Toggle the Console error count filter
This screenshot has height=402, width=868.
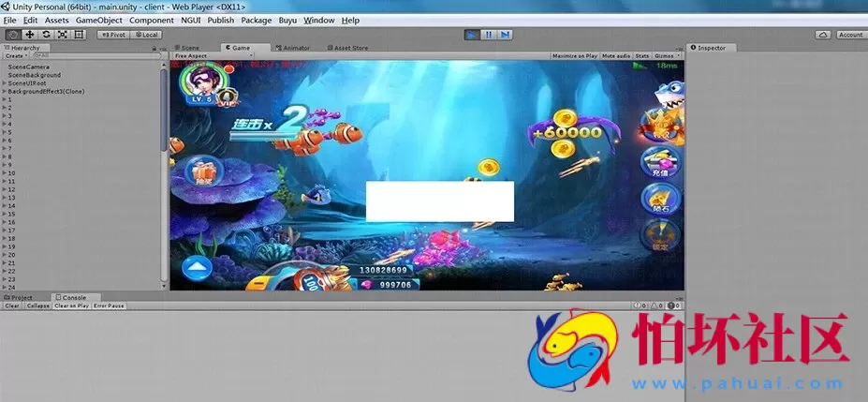point(674,305)
